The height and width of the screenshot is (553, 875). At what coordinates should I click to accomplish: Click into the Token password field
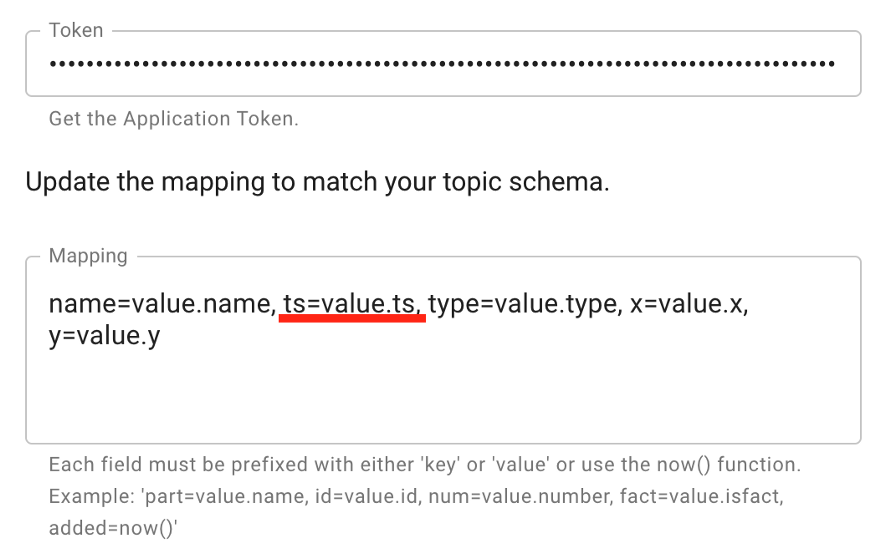coord(442,65)
